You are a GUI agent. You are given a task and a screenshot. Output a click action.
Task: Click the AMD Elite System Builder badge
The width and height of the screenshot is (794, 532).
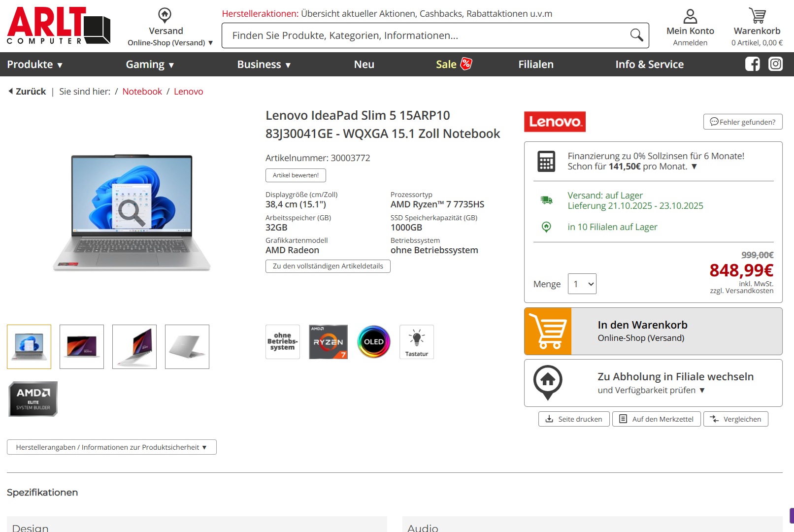pos(33,399)
